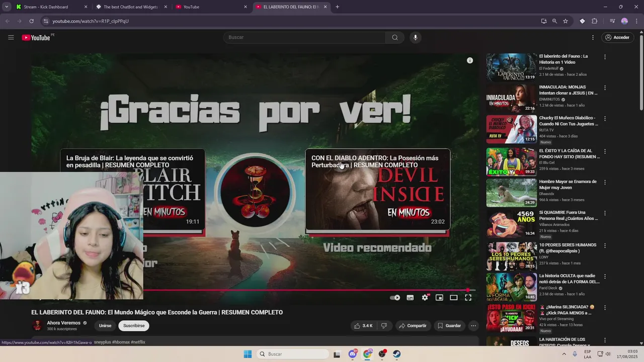Enter fullscreen mode
Screen dimensions: 644x362
pyautogui.click(x=468, y=298)
